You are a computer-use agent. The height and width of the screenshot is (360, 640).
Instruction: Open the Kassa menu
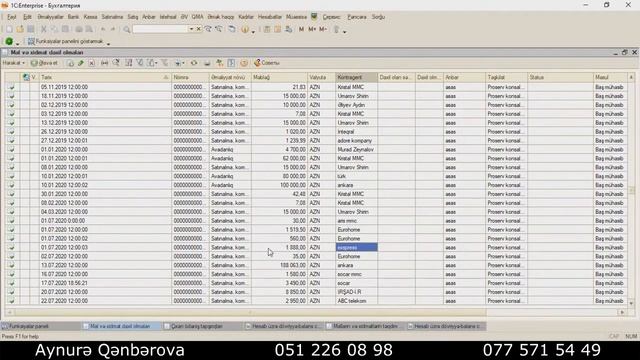[91, 17]
